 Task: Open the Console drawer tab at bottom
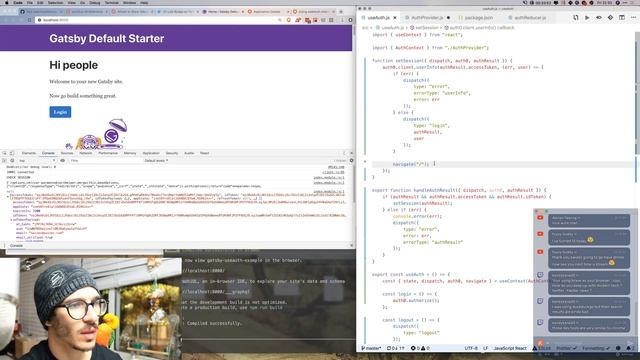coord(16,245)
